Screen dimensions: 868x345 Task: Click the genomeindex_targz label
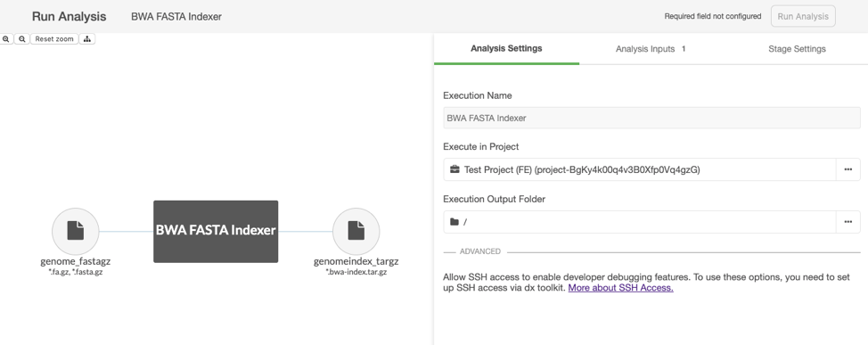click(356, 261)
